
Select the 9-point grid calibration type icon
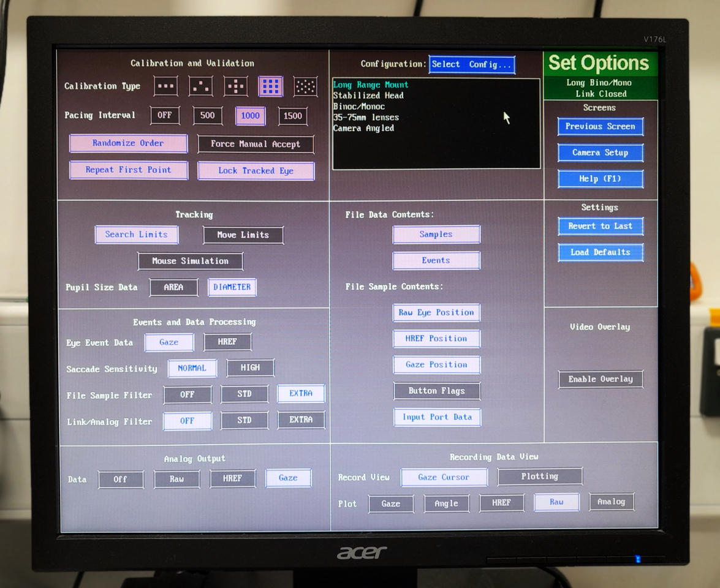[270, 86]
